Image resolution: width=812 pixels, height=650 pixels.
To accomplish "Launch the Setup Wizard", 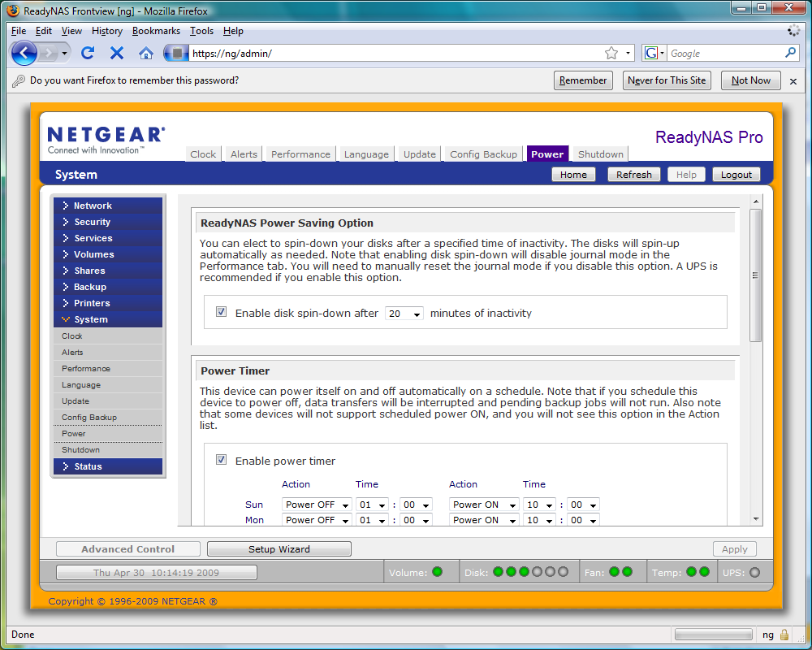I will 279,549.
